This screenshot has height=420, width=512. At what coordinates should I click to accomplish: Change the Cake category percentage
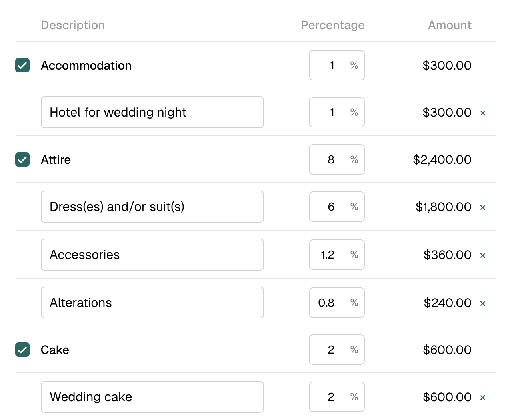[x=336, y=350]
